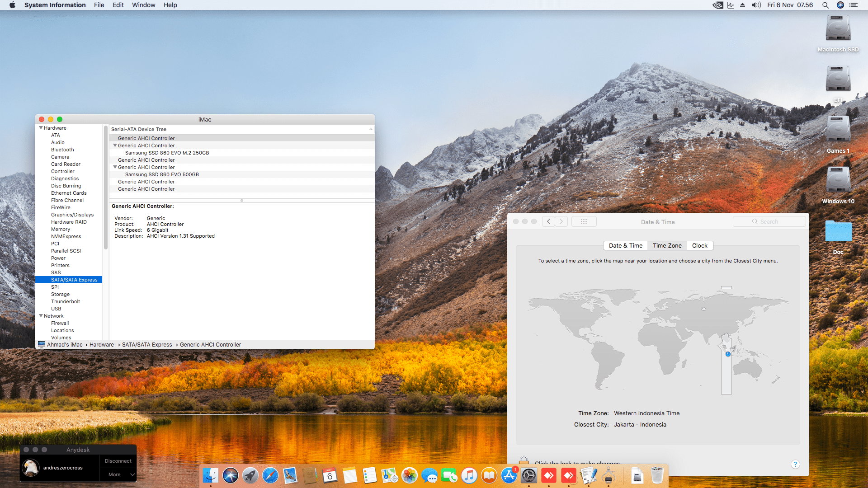Collapse the Hardware tree section
The width and height of the screenshot is (868, 488).
41,128
